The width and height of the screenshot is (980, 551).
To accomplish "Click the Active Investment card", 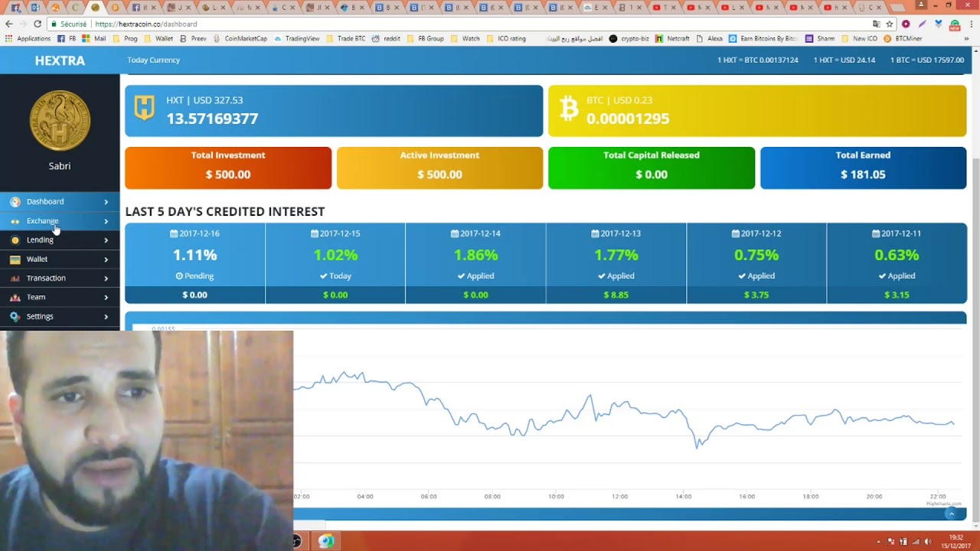I will pyautogui.click(x=439, y=168).
